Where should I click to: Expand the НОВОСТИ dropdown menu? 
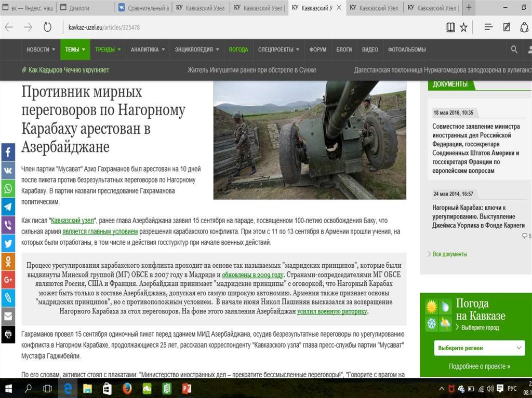[41, 49]
